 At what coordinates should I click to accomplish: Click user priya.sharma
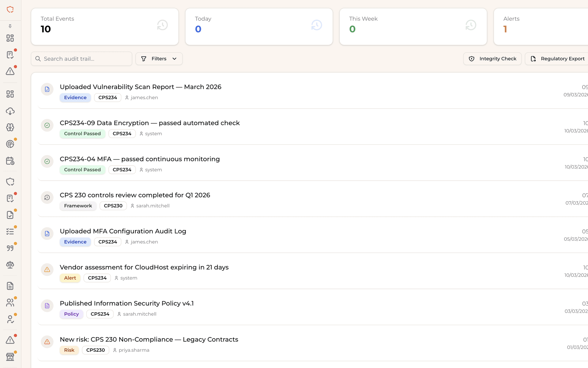pos(131,350)
